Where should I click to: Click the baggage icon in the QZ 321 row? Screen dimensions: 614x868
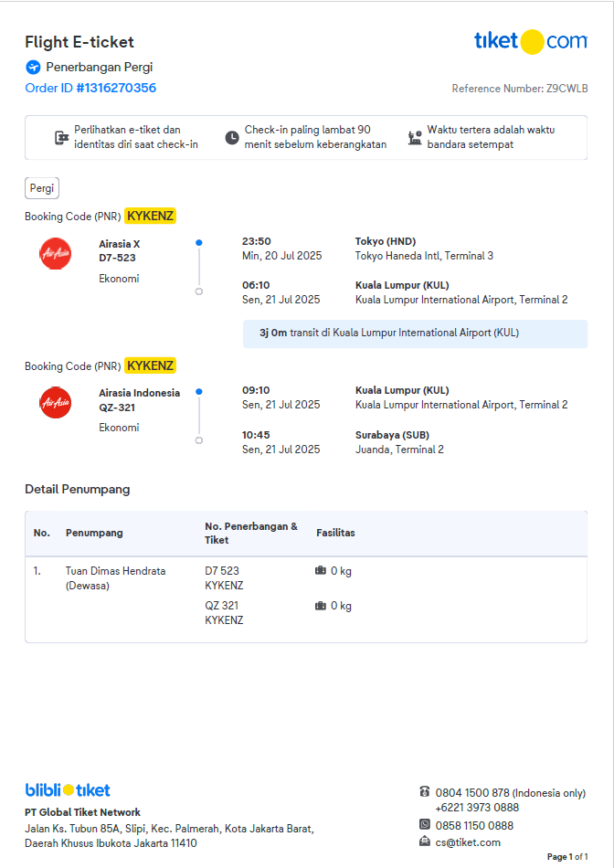click(320, 606)
